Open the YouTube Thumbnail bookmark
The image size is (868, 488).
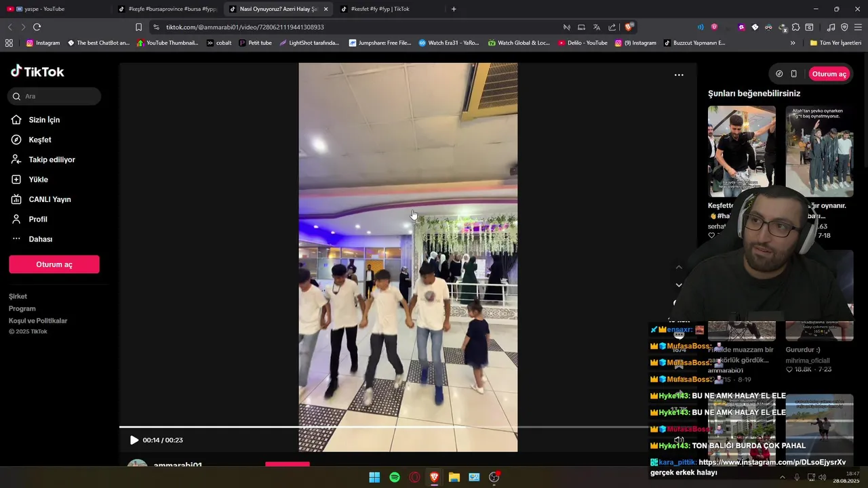(167, 43)
